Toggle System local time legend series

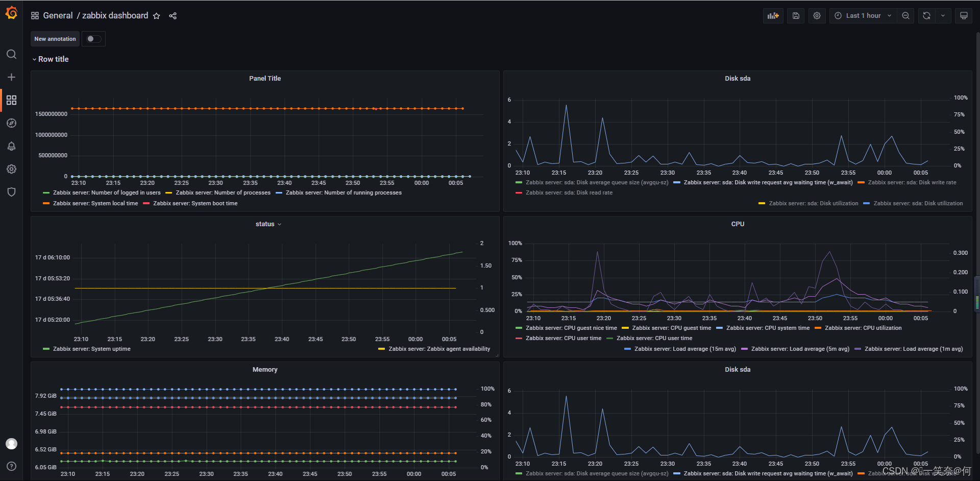[95, 204]
